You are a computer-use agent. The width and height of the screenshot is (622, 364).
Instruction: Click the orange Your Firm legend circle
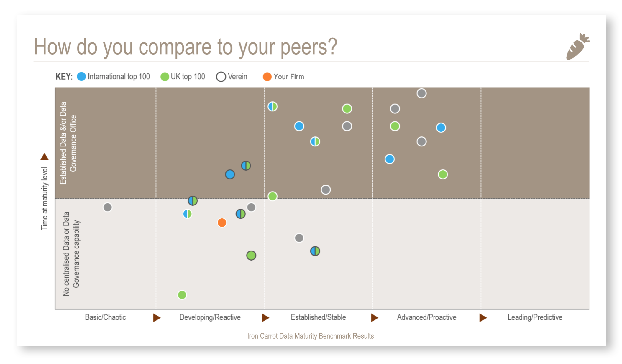point(267,77)
